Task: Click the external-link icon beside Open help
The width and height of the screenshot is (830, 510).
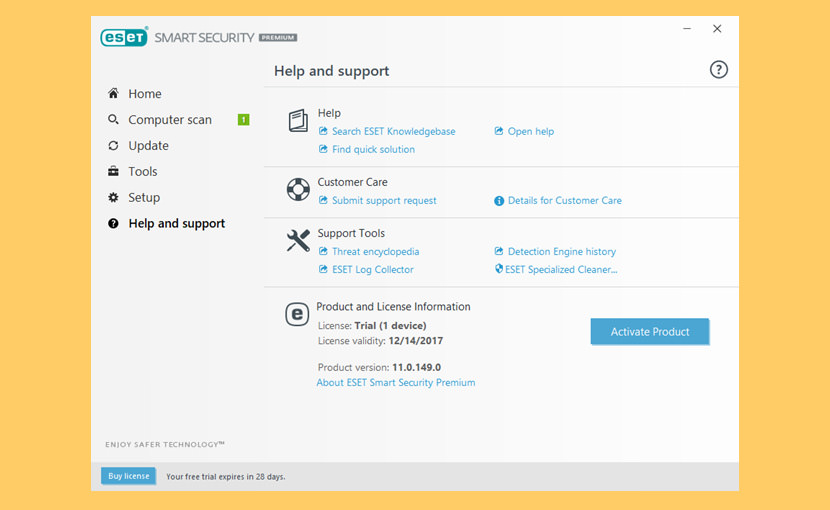Action: pyautogui.click(x=499, y=131)
